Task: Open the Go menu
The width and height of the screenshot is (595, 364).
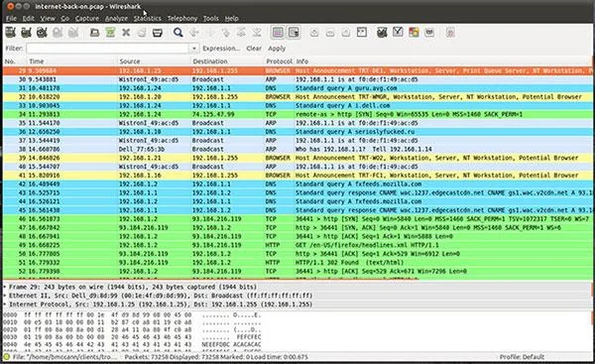Action: coord(65,18)
